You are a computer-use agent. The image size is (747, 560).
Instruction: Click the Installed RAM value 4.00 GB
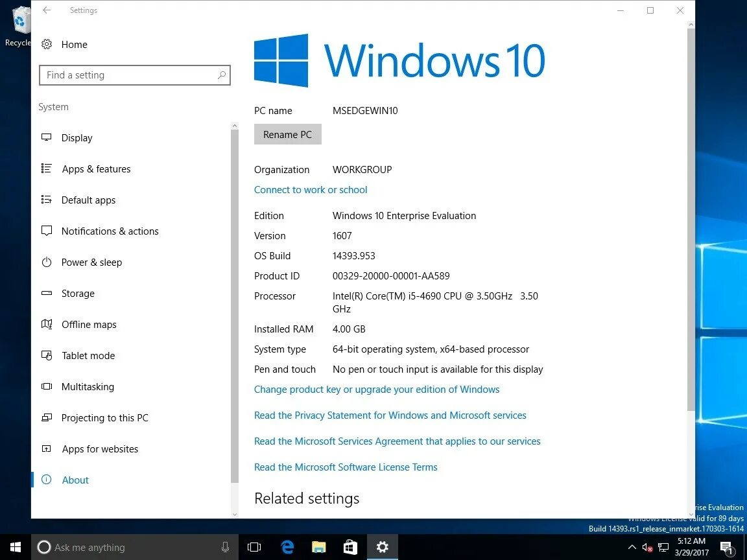coord(349,329)
